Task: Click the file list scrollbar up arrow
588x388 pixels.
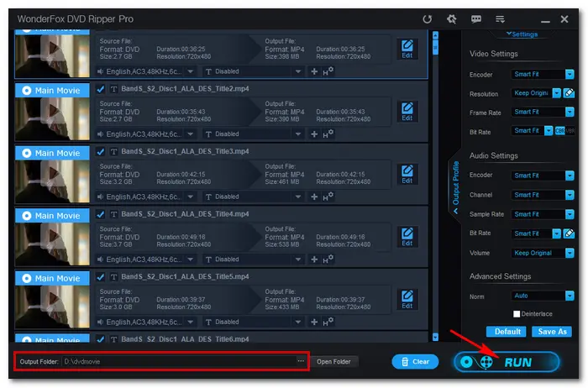Action: point(435,35)
